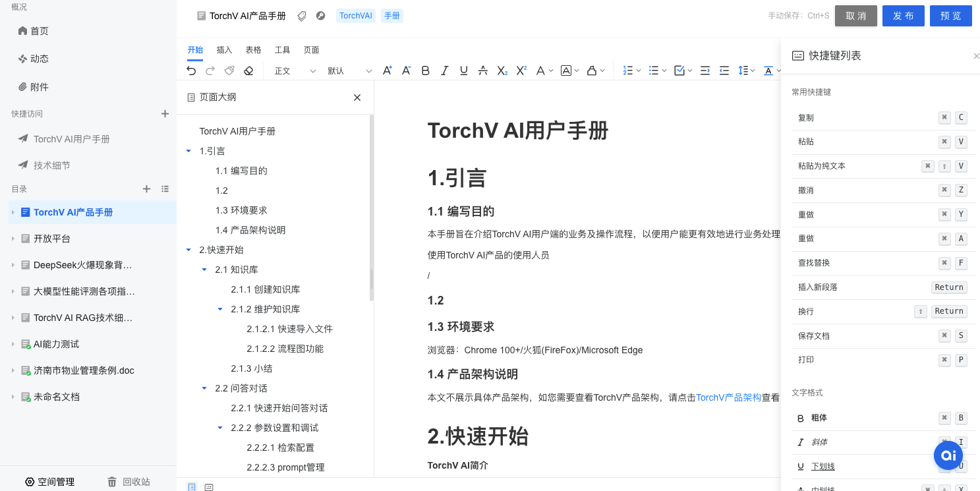The image size is (980, 491).
Task: Switch to the 工具 tab
Action: [x=283, y=50]
